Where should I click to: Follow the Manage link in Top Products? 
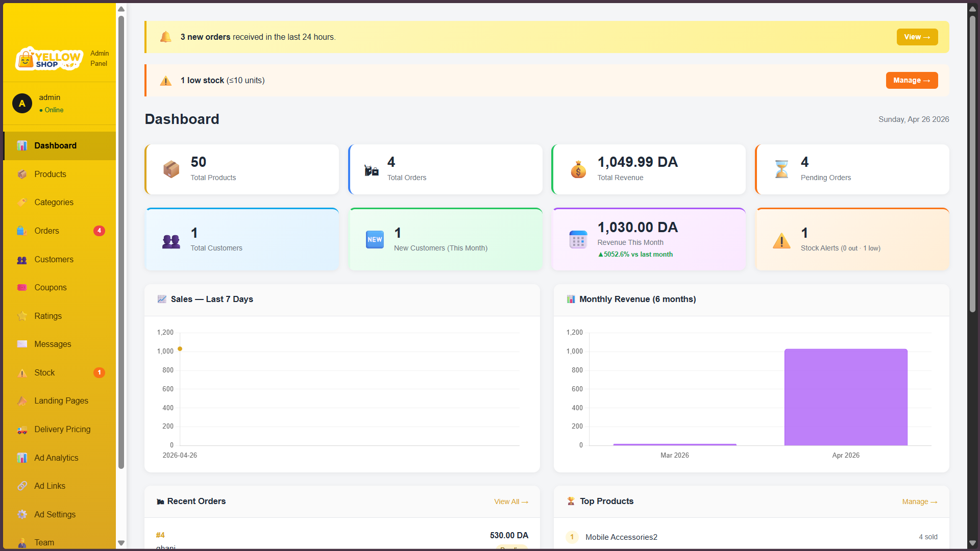(919, 502)
